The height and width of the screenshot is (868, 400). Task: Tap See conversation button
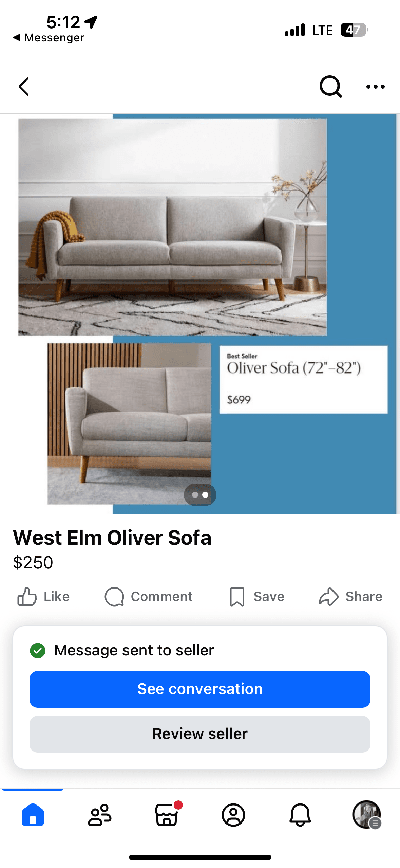tap(200, 689)
